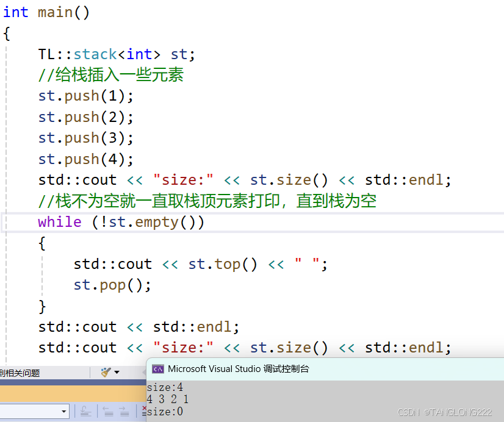504x422 pixels.
Task: Click the last 'std::cout << "size:"' line
Action: tap(245, 348)
